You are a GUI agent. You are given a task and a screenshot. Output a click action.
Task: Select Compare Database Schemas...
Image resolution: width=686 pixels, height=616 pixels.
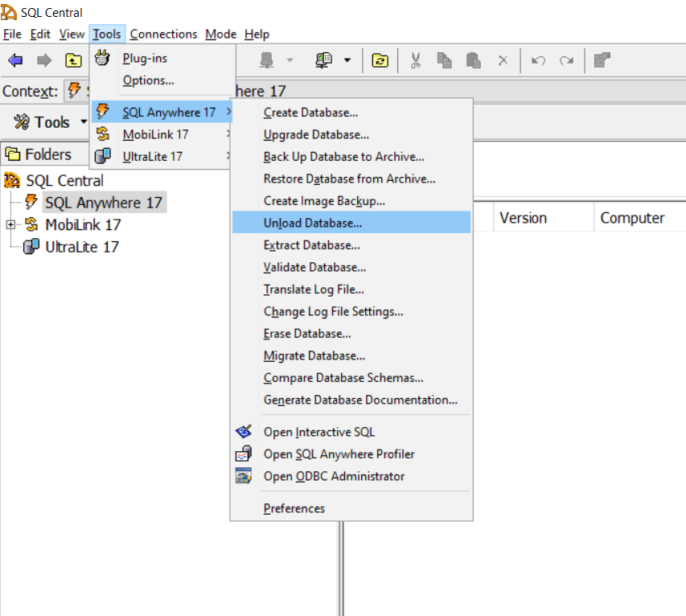point(351,378)
